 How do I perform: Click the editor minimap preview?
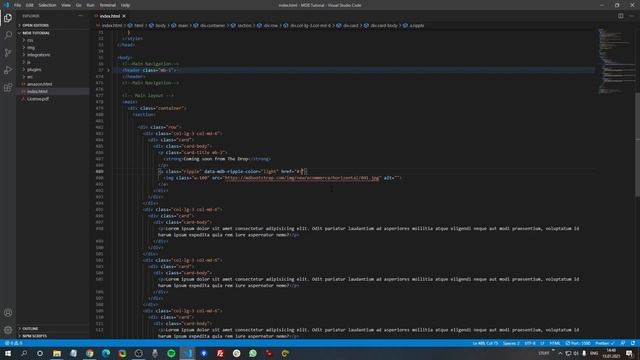(x=616, y=61)
